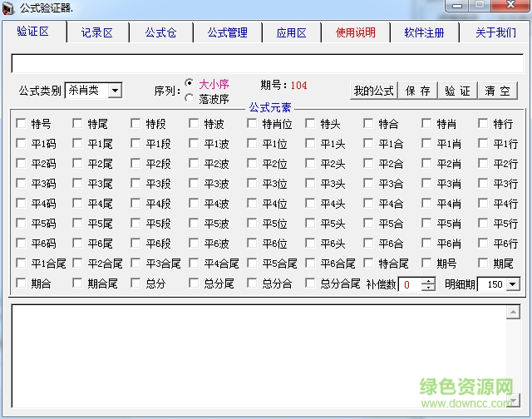
Task: Tick the 平5尾 checkbox
Action: point(77,224)
